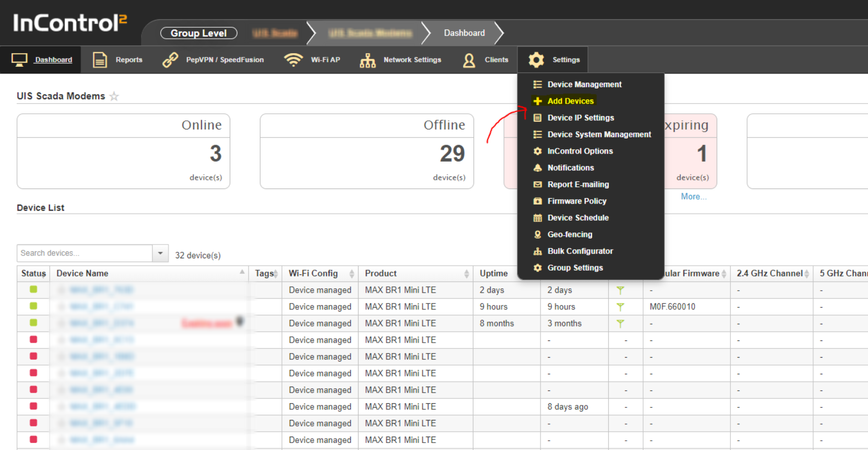Image resolution: width=868 pixels, height=450 pixels.
Task: Click the Settings gear icon
Action: tap(536, 60)
